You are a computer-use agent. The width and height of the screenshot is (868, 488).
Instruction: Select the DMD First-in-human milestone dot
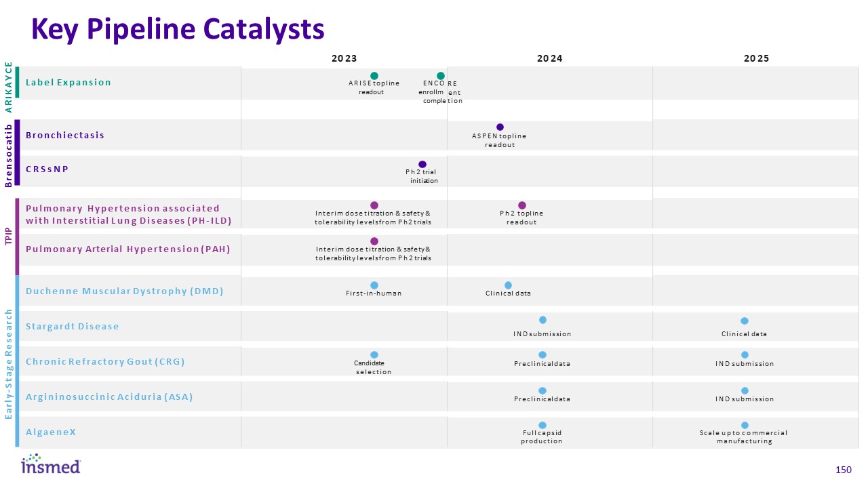pos(374,285)
